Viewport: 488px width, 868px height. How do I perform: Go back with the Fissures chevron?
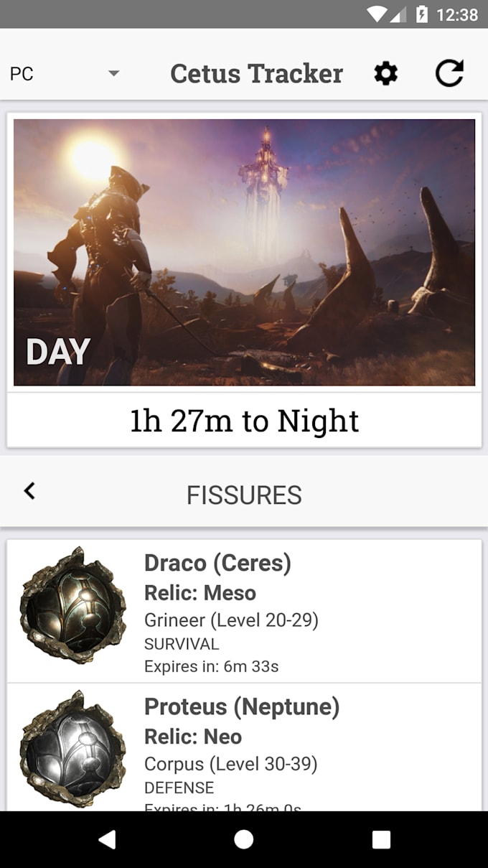[x=29, y=491]
